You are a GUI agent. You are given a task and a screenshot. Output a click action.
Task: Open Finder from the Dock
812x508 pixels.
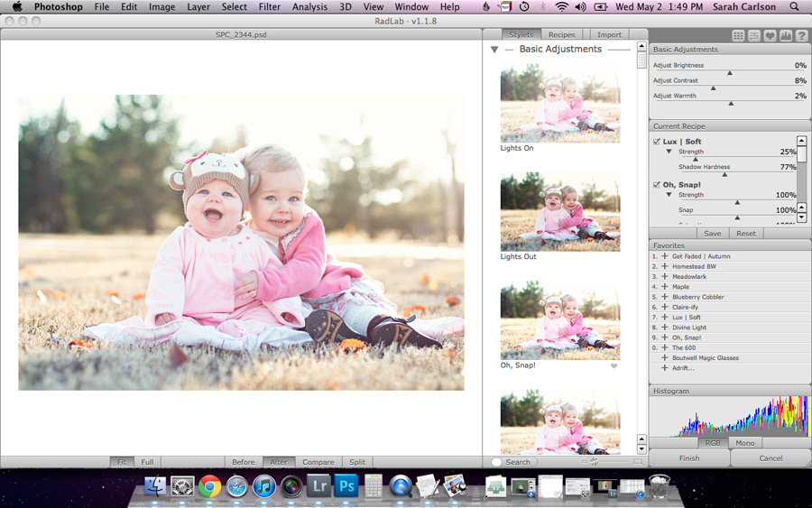coord(155,486)
